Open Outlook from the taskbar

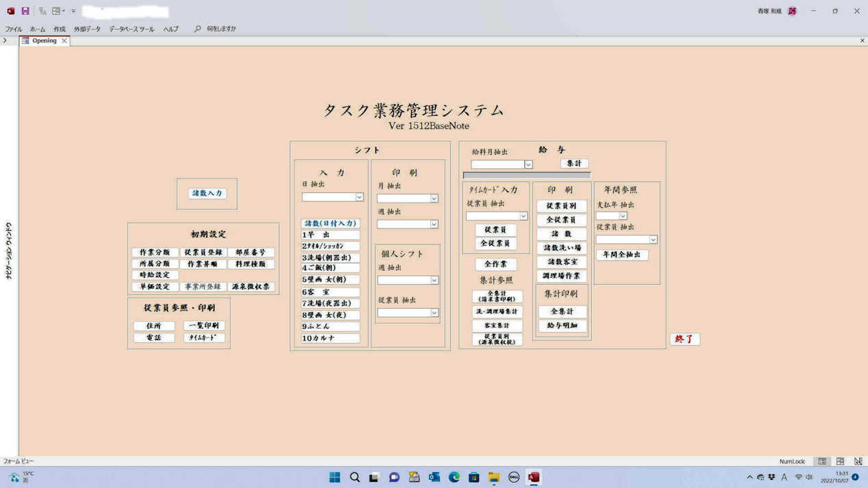[x=434, y=477]
